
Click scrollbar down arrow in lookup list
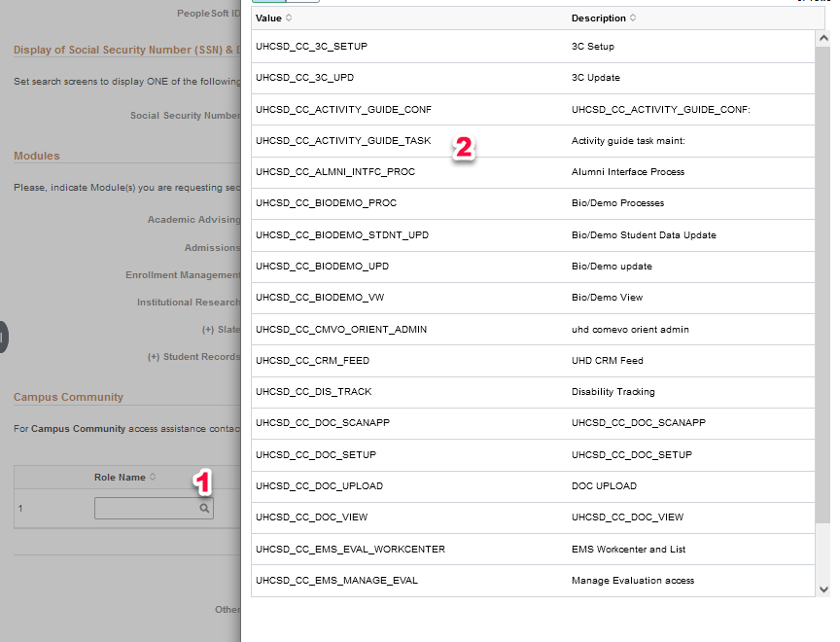[823, 589]
